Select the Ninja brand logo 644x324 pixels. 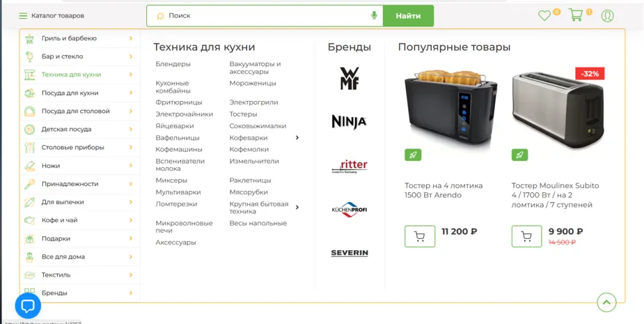coord(349,122)
